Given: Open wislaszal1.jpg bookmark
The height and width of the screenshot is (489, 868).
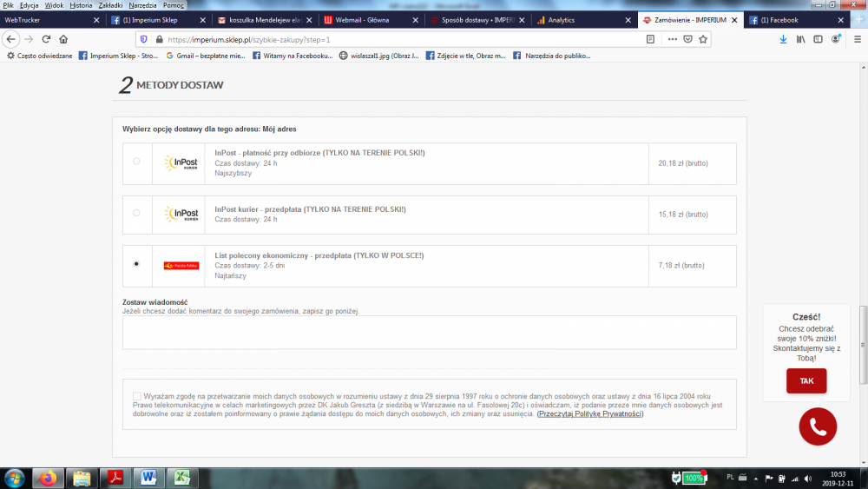Looking at the screenshot, I should click(x=379, y=56).
